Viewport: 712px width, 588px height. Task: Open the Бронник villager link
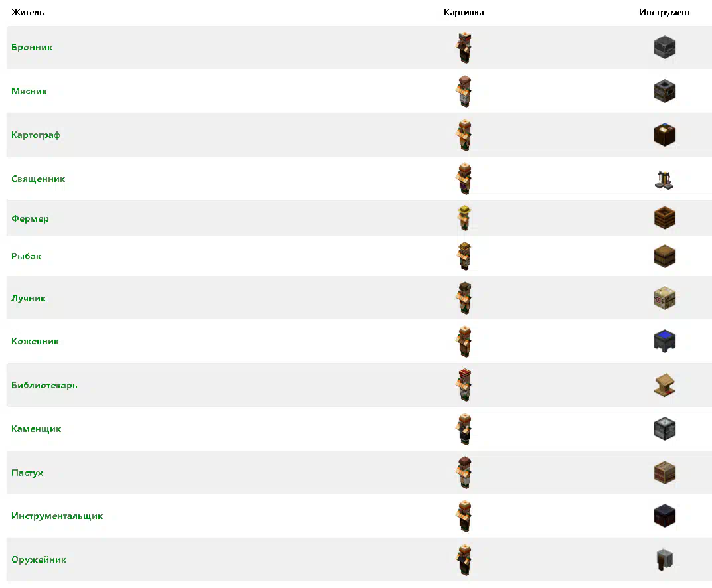point(32,48)
